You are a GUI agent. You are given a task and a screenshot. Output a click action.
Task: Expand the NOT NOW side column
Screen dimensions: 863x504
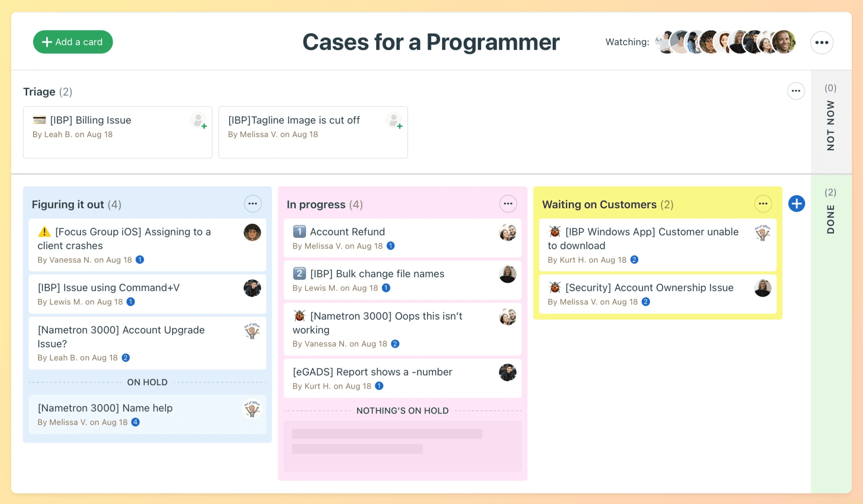831,122
